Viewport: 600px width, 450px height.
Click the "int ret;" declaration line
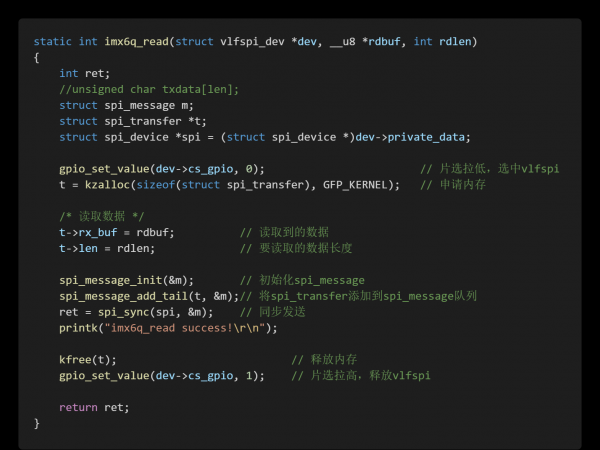coord(85,73)
